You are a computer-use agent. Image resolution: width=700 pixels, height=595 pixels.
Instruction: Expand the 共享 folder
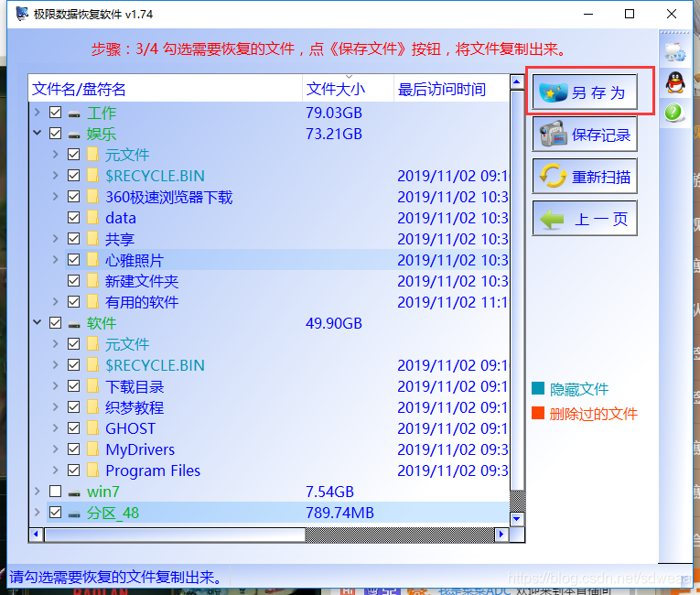pyautogui.click(x=55, y=239)
